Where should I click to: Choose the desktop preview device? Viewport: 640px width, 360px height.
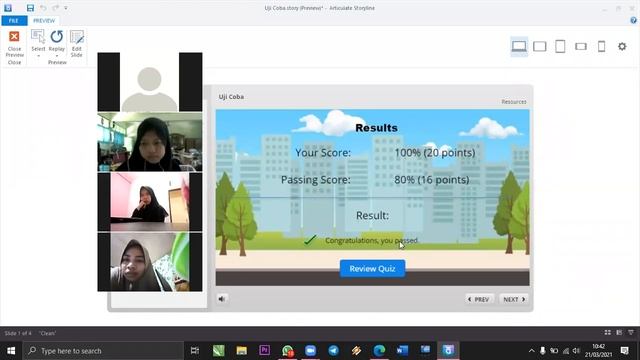[x=519, y=46]
